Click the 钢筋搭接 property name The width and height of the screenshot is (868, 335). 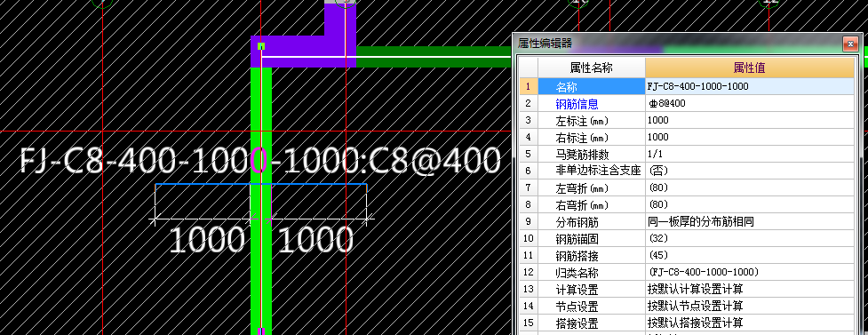tap(577, 256)
